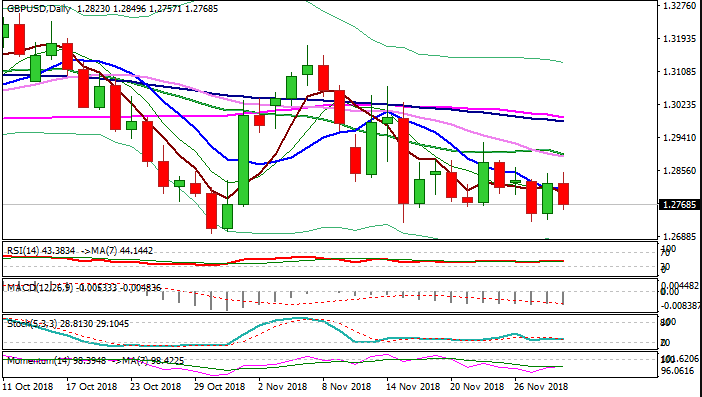Click the last red candlestick on chart
Viewport: 702px width, 397px height.
563,194
